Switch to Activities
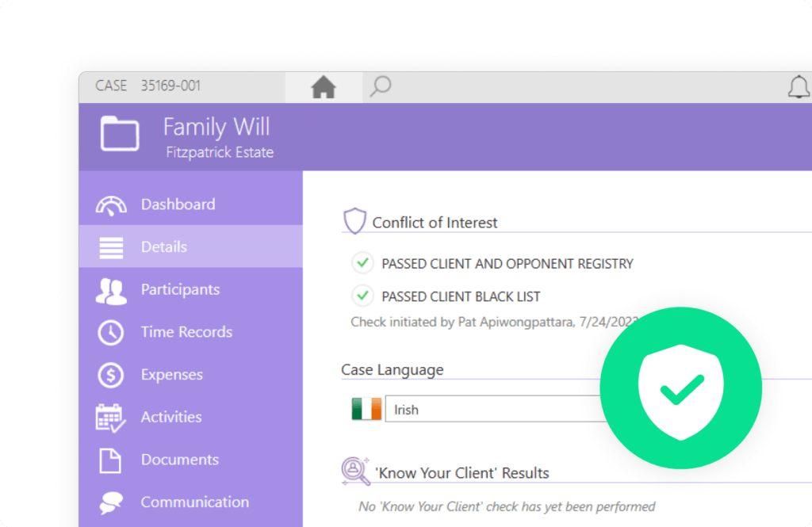Image resolution: width=812 pixels, height=527 pixels. (x=191, y=417)
